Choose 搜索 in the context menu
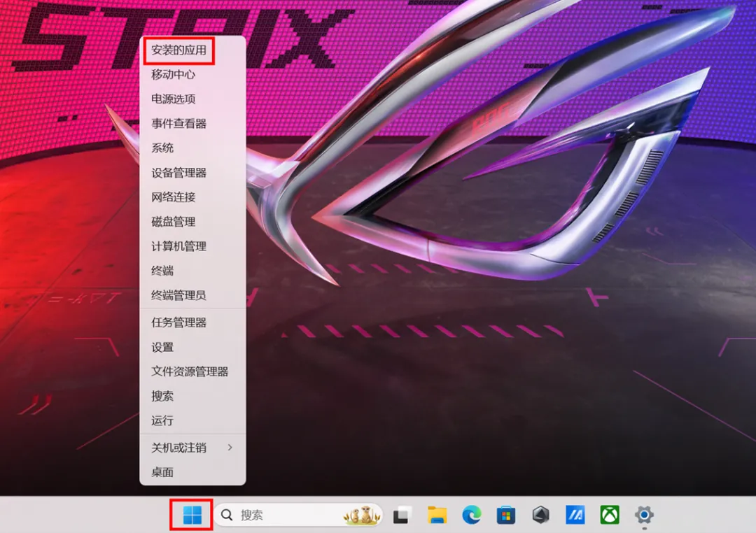756x533 pixels. pyautogui.click(x=192, y=397)
